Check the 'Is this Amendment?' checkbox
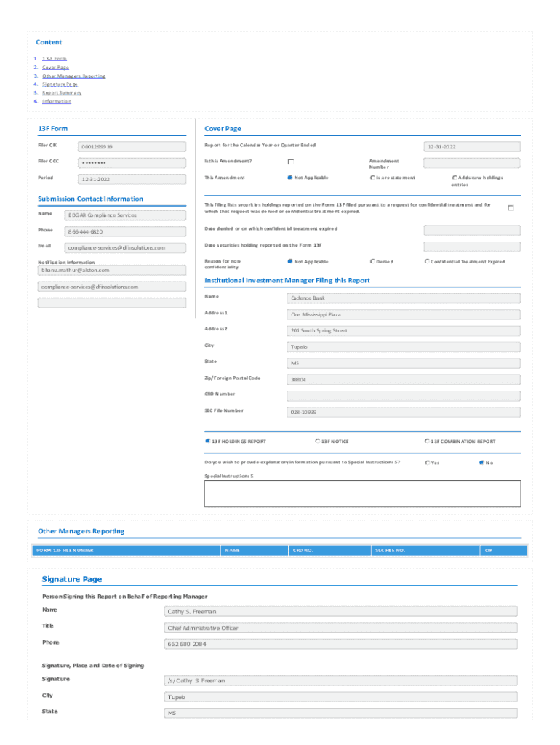Image resolution: width=560 pixels, height=745 pixels. click(x=291, y=162)
